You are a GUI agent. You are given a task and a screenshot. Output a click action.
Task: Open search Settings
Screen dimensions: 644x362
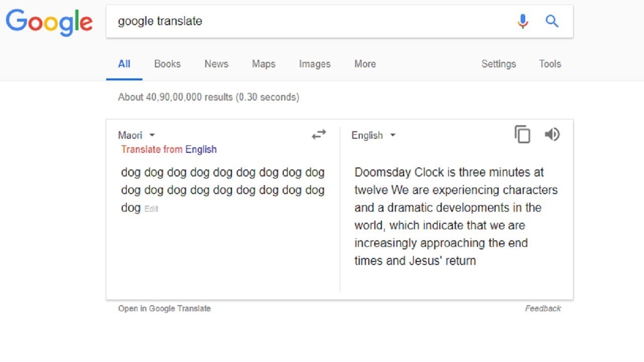click(x=498, y=64)
